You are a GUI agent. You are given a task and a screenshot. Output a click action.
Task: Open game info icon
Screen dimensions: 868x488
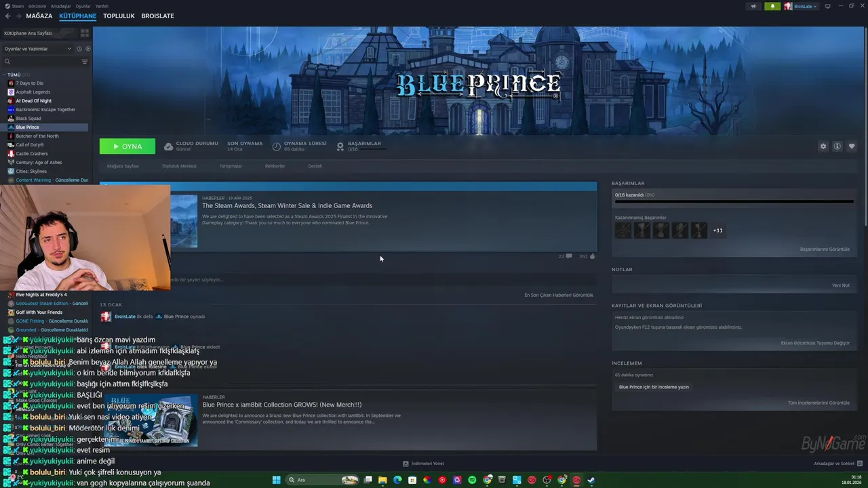tap(837, 146)
